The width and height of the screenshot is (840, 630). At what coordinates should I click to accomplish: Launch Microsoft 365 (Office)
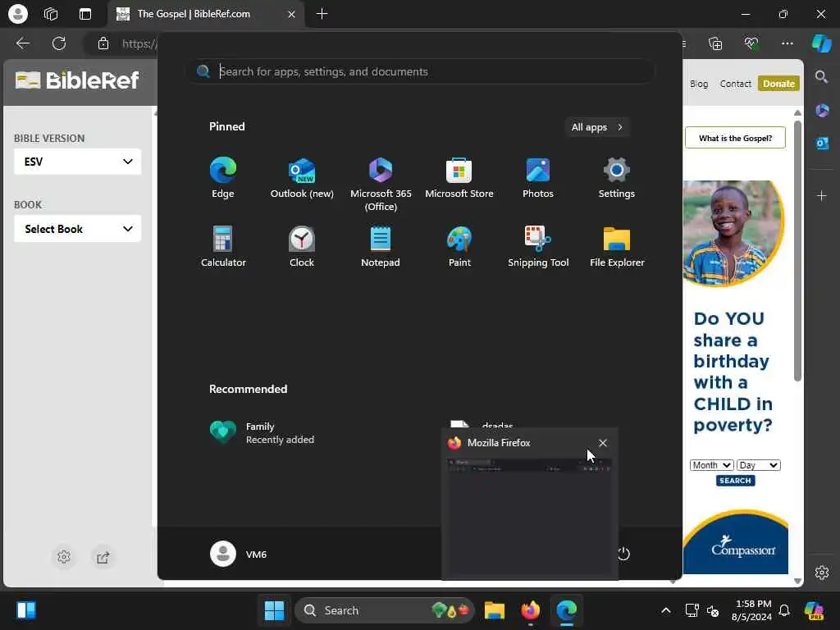[381, 185]
